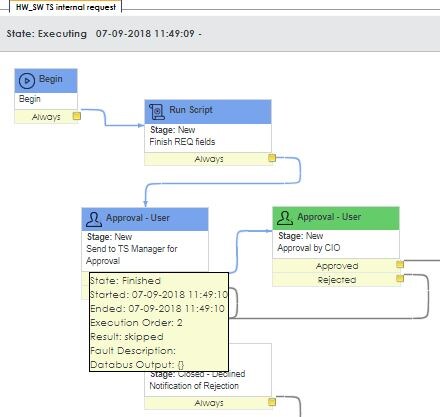Click the Approved condition of CIO approval
This screenshot has width=440, height=417.
coord(337,266)
